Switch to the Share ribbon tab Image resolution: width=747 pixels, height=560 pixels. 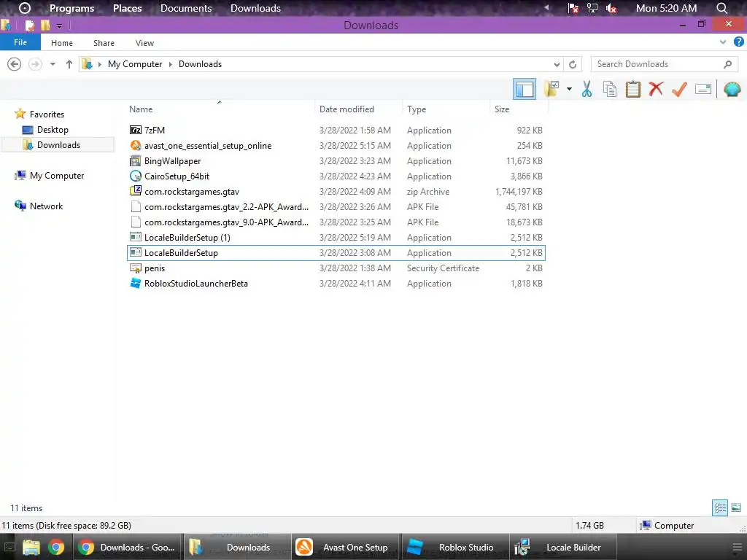[x=104, y=43]
